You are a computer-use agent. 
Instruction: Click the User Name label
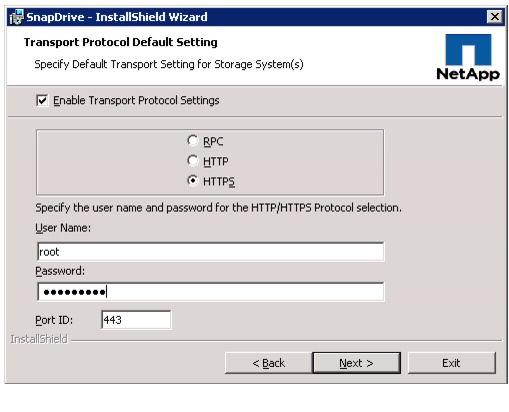tap(63, 228)
